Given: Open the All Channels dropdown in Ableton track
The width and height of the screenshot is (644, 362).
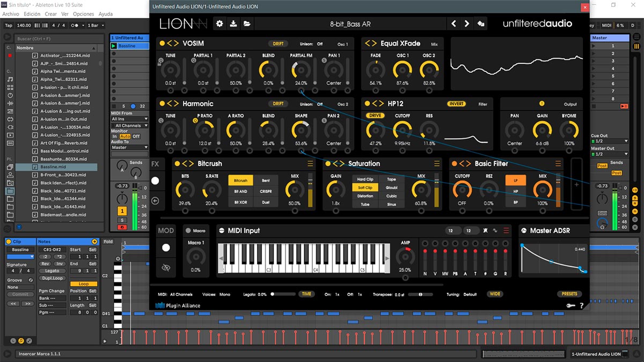Looking at the screenshot, I should (x=129, y=125).
